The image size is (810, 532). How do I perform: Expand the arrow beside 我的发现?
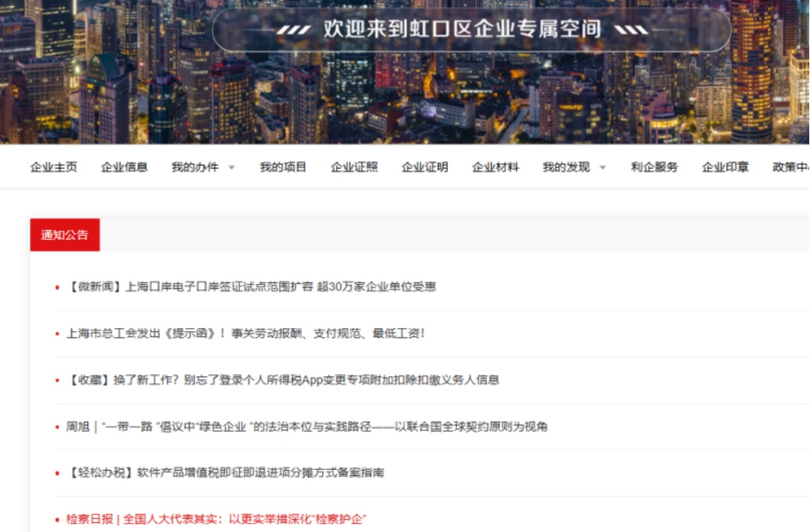602,167
